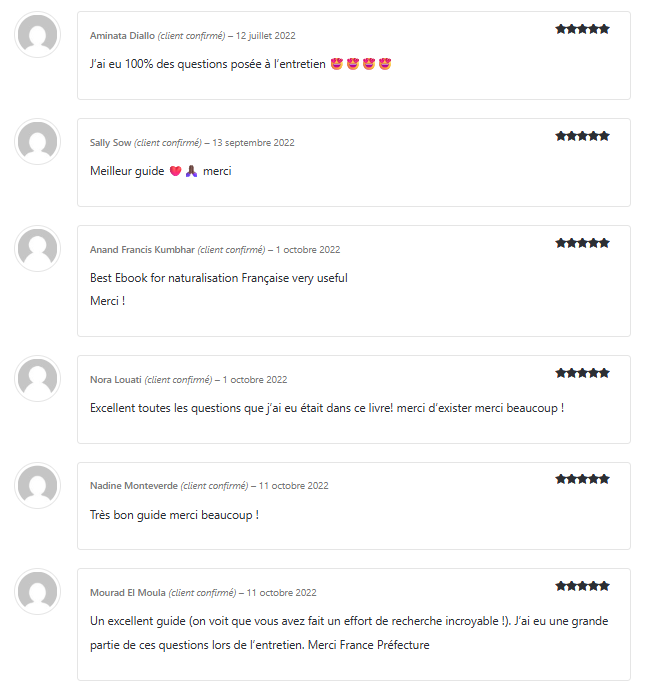Image resolution: width=645 pixels, height=698 pixels.
Task: Click the stars on Nora Louati's review
Action: [x=582, y=373]
